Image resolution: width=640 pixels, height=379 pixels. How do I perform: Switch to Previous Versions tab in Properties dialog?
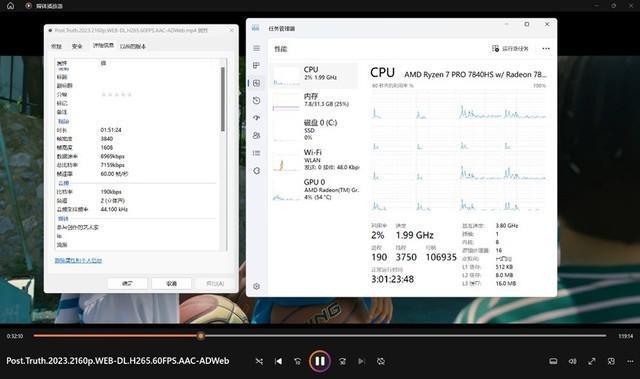point(133,46)
